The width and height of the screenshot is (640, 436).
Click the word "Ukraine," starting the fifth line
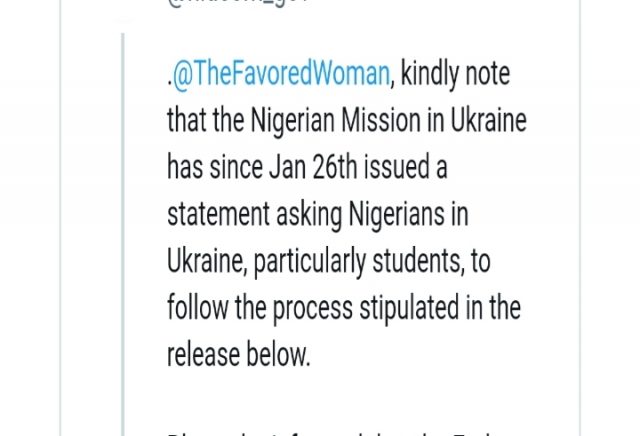pyautogui.click(x=206, y=260)
